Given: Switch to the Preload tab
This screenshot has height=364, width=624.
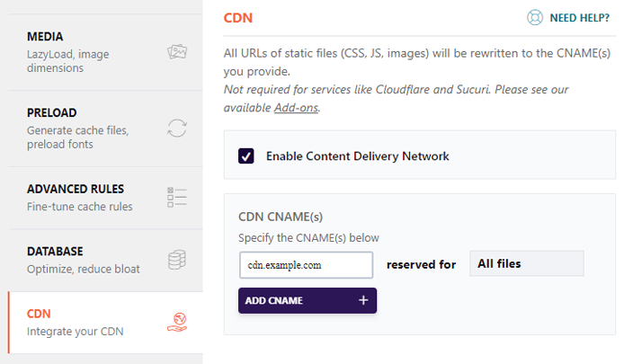Looking at the screenshot, I should click(105, 129).
